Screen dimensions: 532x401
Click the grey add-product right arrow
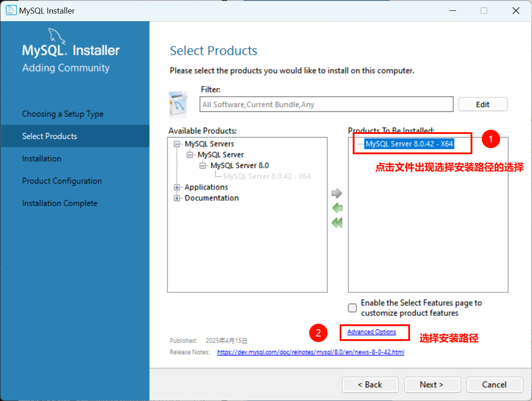[336, 193]
